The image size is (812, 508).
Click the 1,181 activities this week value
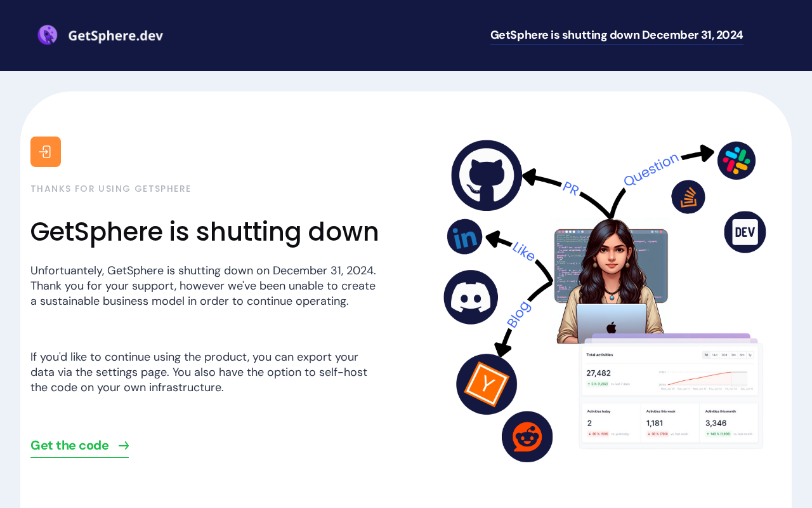655,423
